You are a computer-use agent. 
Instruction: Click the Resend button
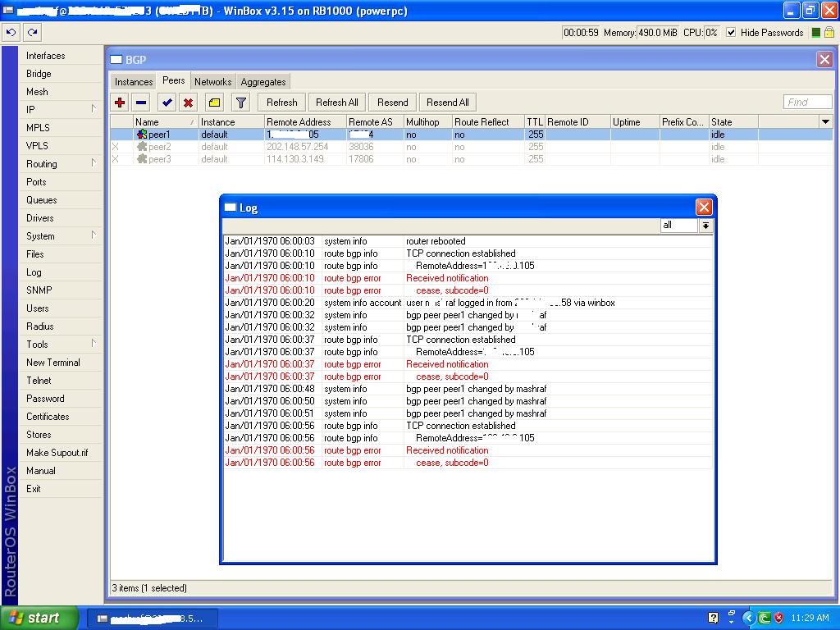point(392,103)
